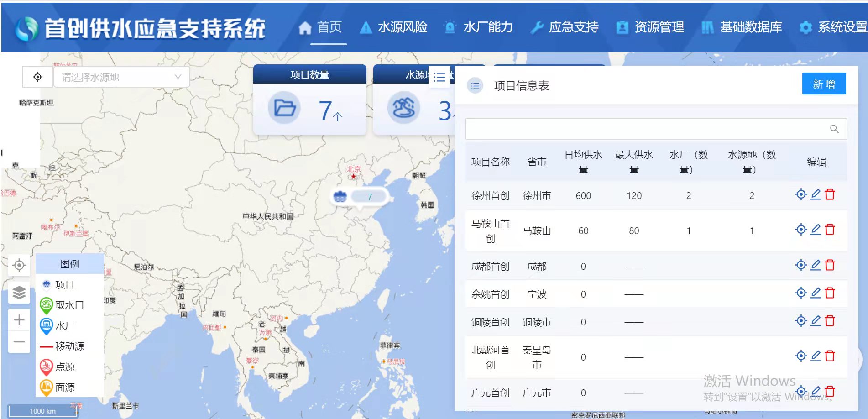The height and width of the screenshot is (419, 868).
Task: Select 取水口 legend entry
Action: (63, 305)
